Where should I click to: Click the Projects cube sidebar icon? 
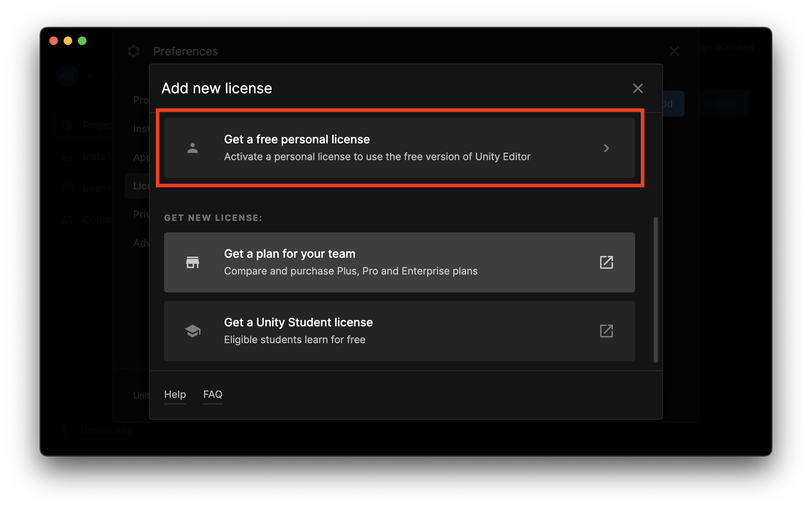(67, 125)
